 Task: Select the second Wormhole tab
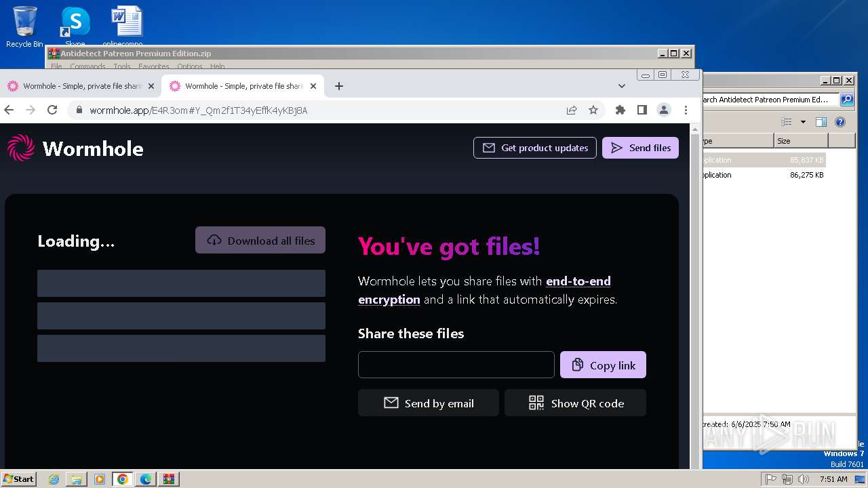click(243, 86)
